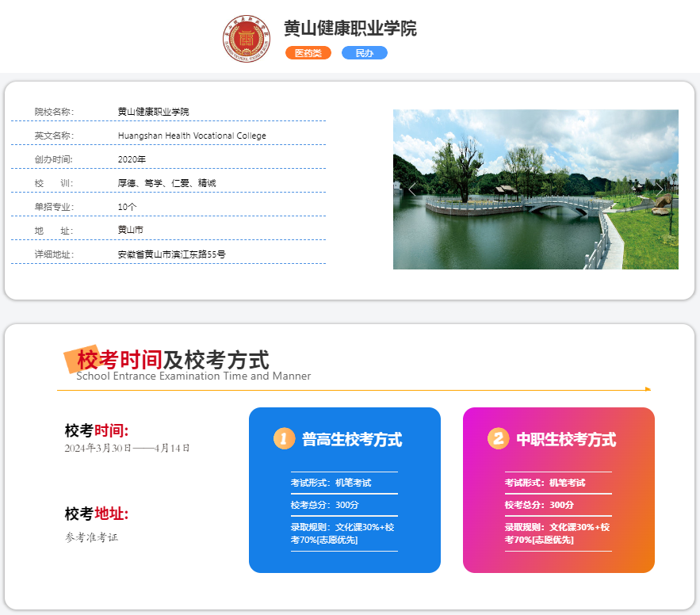Click the exam dates 2024年3月30日——4月14日
The height and width of the screenshot is (615, 700).
127,448
